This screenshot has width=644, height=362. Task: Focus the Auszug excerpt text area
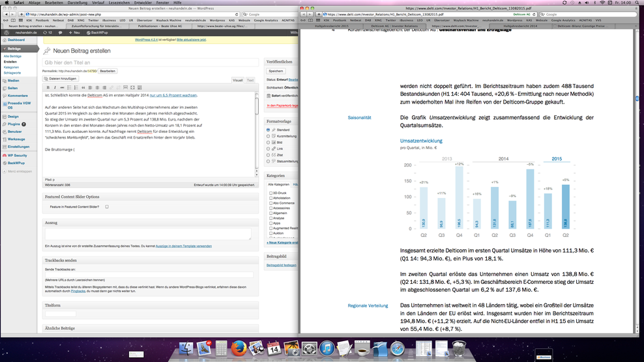click(x=148, y=234)
